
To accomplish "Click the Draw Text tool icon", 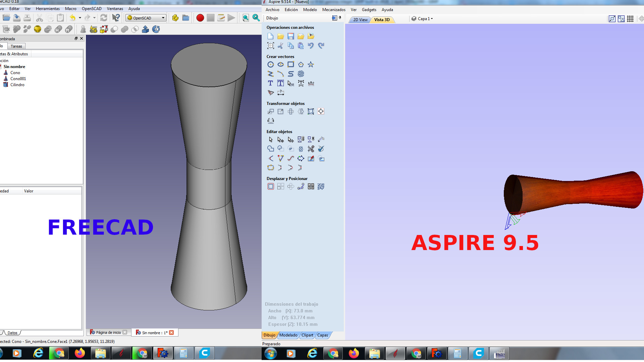I will [270, 83].
